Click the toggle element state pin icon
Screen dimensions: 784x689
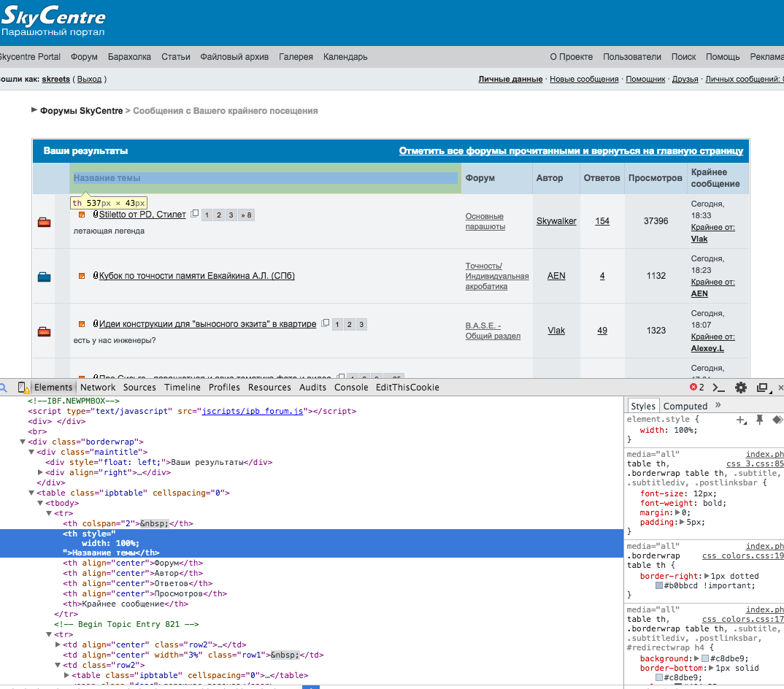(759, 420)
